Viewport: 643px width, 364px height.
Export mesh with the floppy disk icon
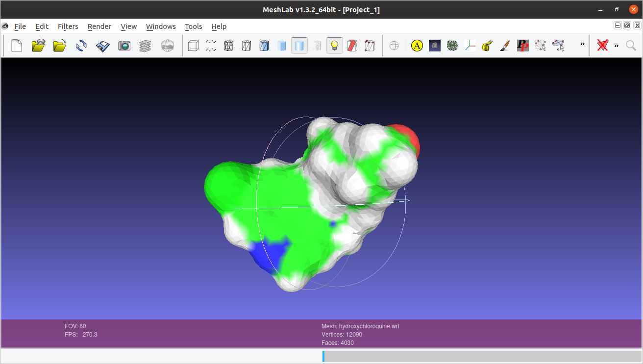(103, 46)
